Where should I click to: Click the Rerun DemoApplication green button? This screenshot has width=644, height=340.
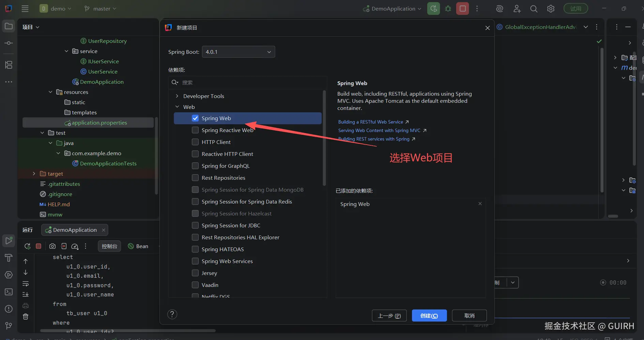433,9
